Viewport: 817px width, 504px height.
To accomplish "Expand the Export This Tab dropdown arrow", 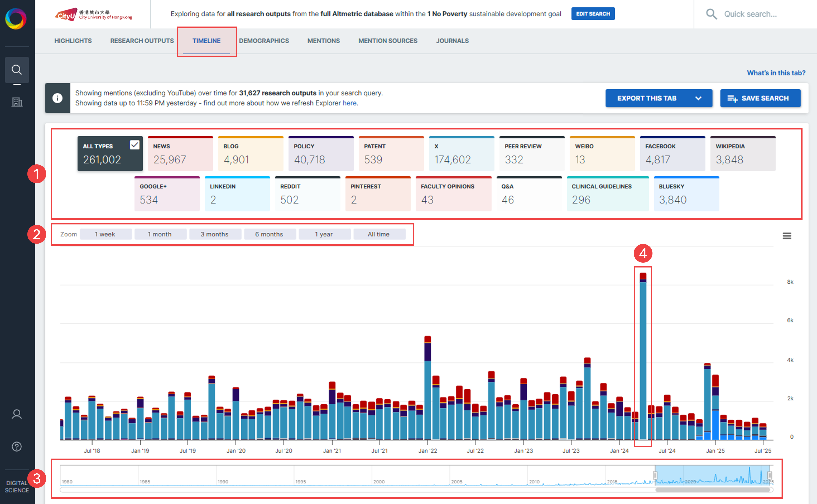I will coord(698,98).
